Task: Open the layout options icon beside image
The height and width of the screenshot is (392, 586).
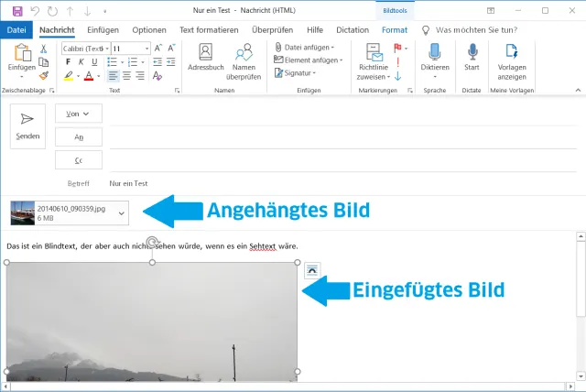Action: click(x=312, y=270)
